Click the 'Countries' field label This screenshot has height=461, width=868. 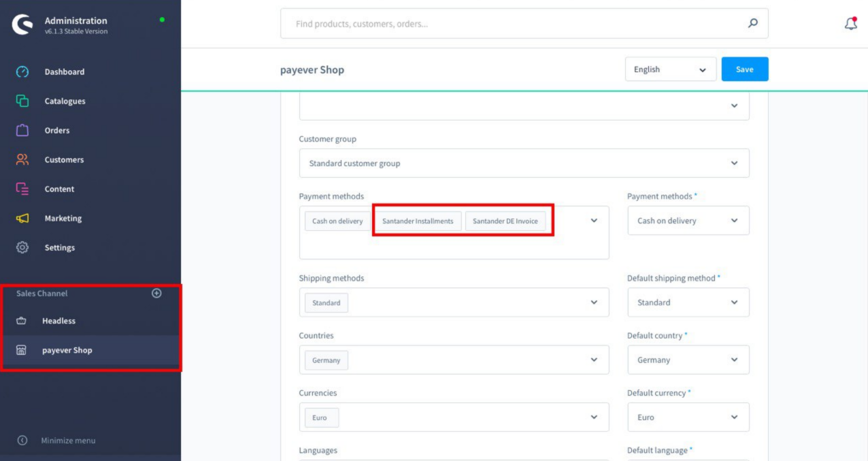pos(316,336)
